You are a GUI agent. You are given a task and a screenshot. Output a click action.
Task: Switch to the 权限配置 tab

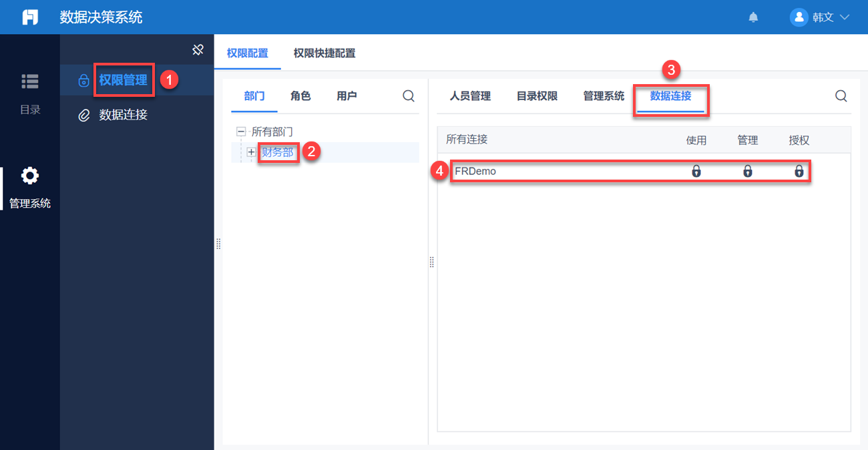pyautogui.click(x=248, y=53)
